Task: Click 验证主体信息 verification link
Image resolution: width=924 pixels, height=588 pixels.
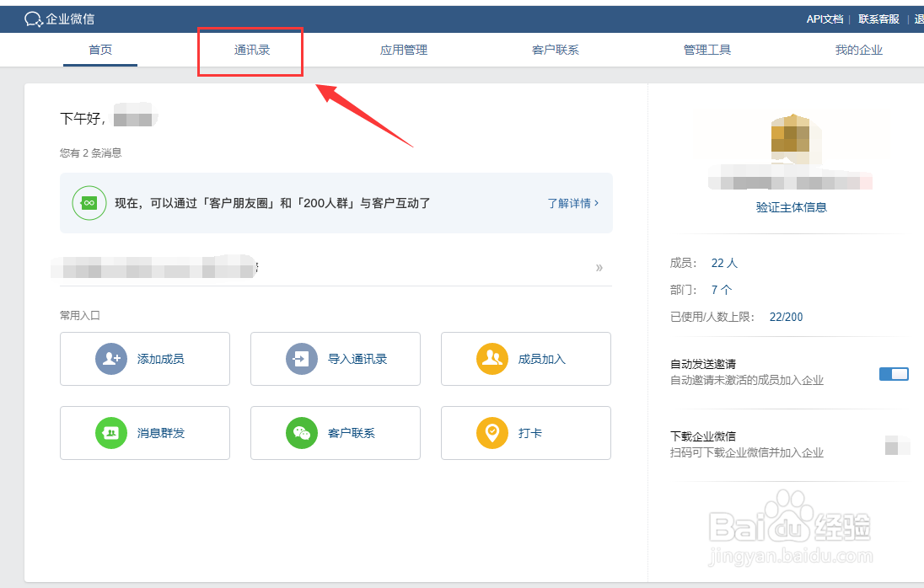Action: tap(790, 206)
